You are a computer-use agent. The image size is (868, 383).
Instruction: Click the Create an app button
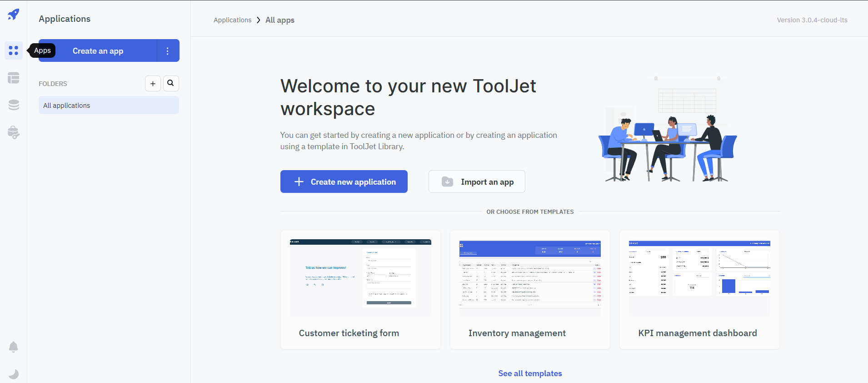click(x=98, y=51)
